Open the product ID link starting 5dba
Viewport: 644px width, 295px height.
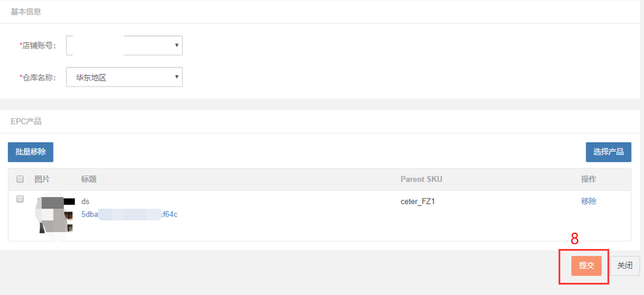coord(129,214)
